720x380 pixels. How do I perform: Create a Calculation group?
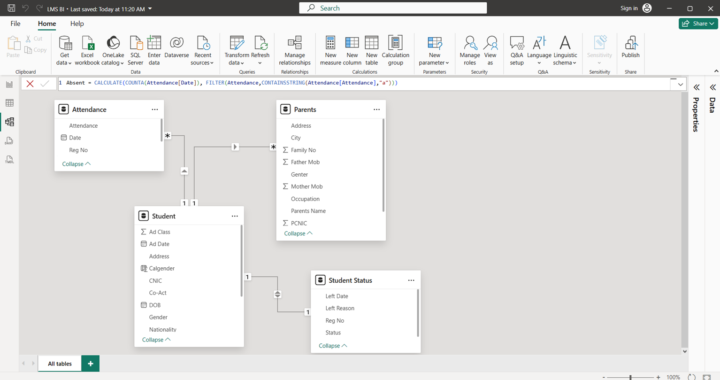coord(395,50)
